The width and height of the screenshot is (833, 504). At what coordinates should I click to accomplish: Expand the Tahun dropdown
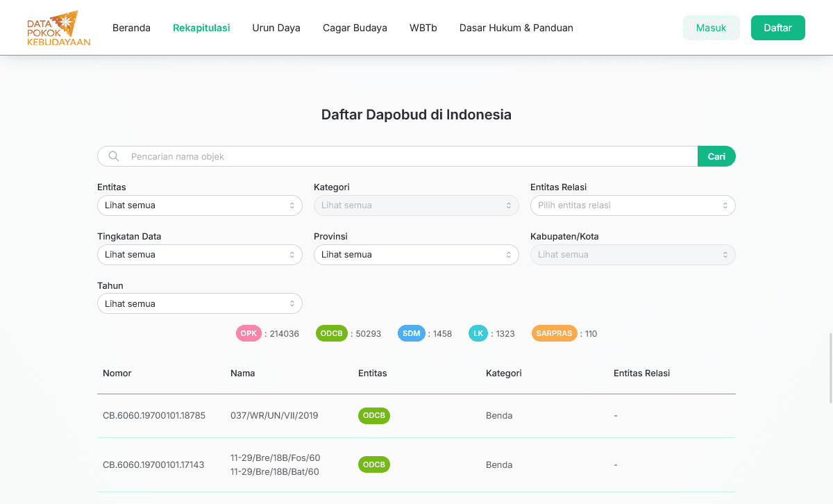(x=199, y=304)
